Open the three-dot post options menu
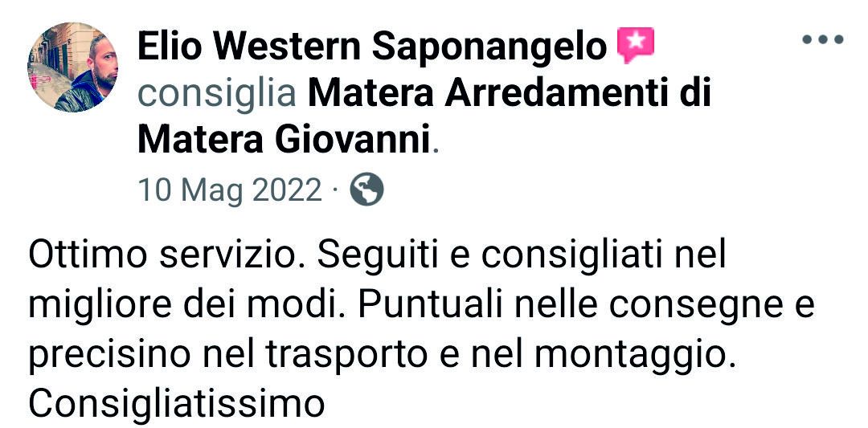This screenshot has height=428, width=868. click(823, 39)
